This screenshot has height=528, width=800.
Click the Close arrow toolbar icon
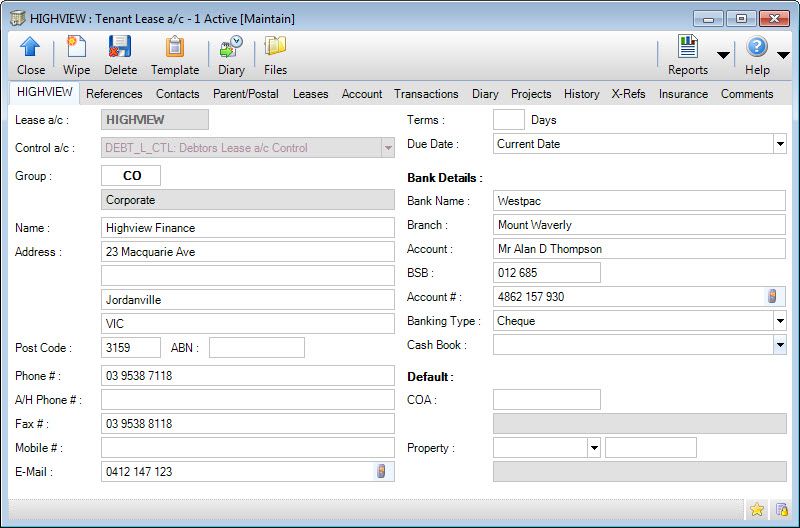[x=30, y=47]
